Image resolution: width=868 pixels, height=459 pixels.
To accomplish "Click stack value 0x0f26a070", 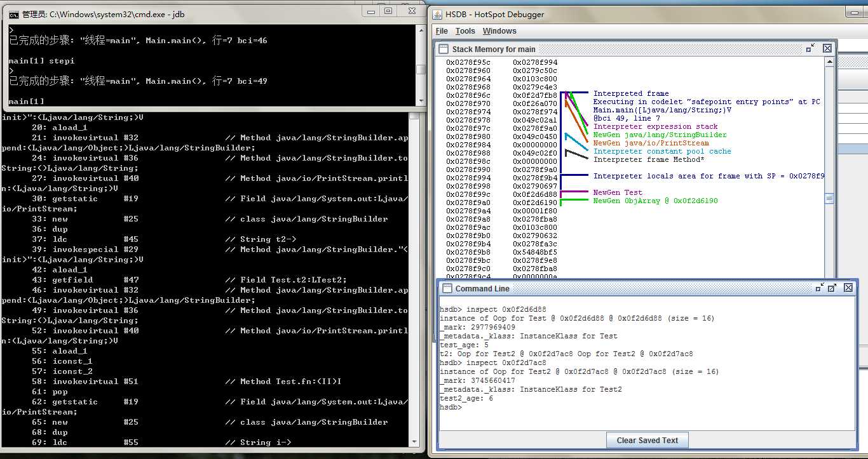I will tap(535, 103).
